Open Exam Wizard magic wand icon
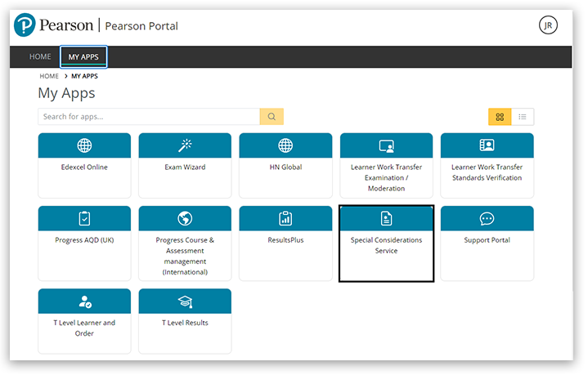The width and height of the screenshot is (588, 375). [185, 145]
